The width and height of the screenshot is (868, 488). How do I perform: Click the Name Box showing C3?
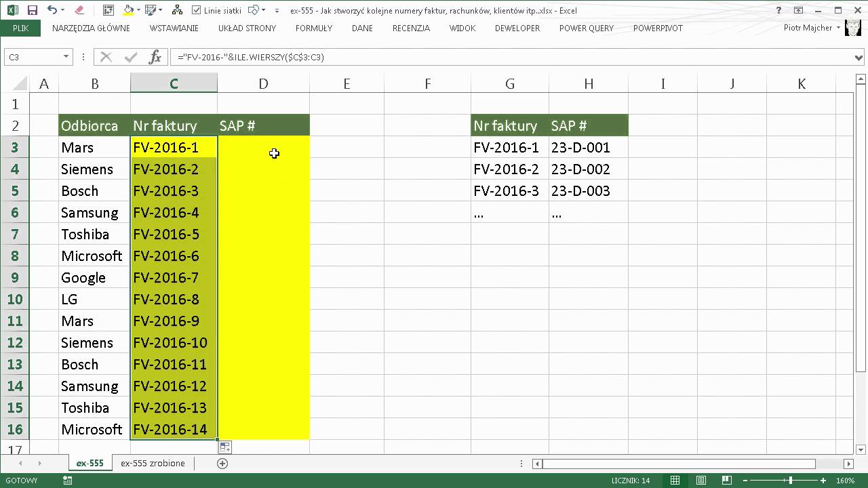coord(33,57)
